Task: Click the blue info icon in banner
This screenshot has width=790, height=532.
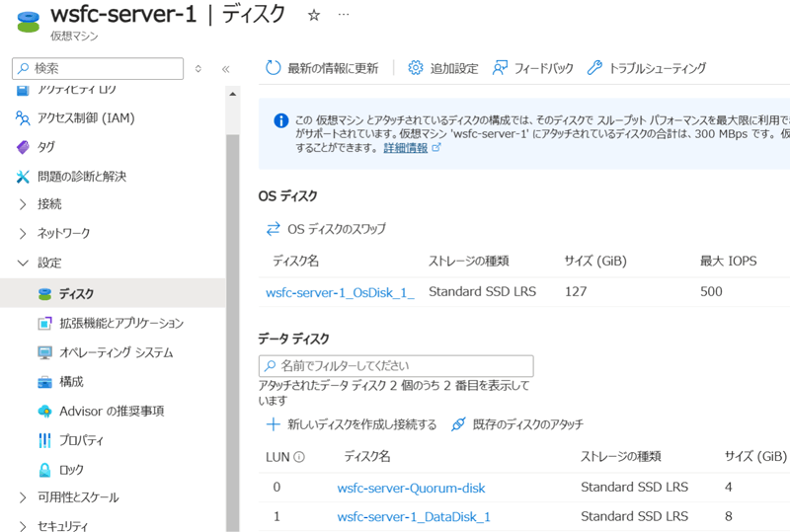Action: coord(280,120)
